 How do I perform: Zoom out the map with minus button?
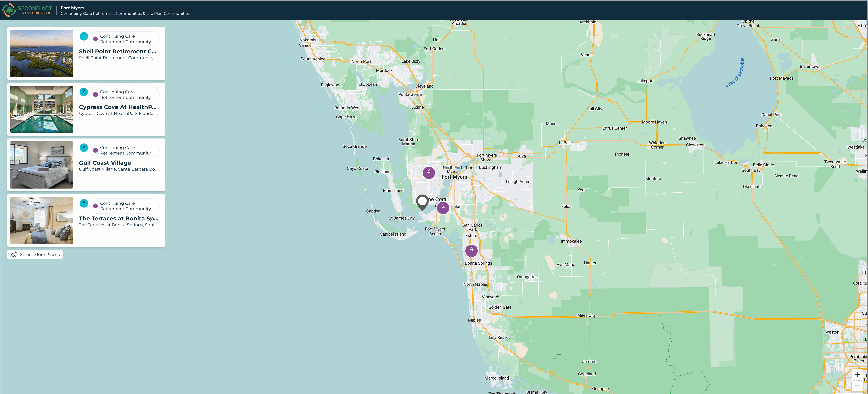tap(858, 386)
